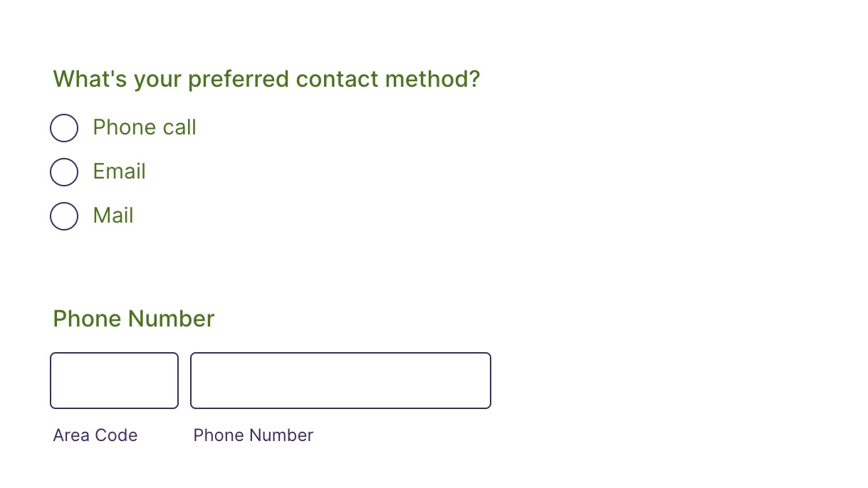Click 'Phone call' text beside the first radio

point(145,128)
